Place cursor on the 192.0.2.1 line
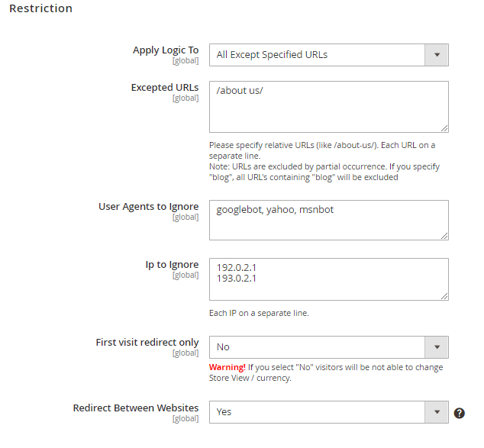Viewport: 484px width, 448px height. coord(237,269)
